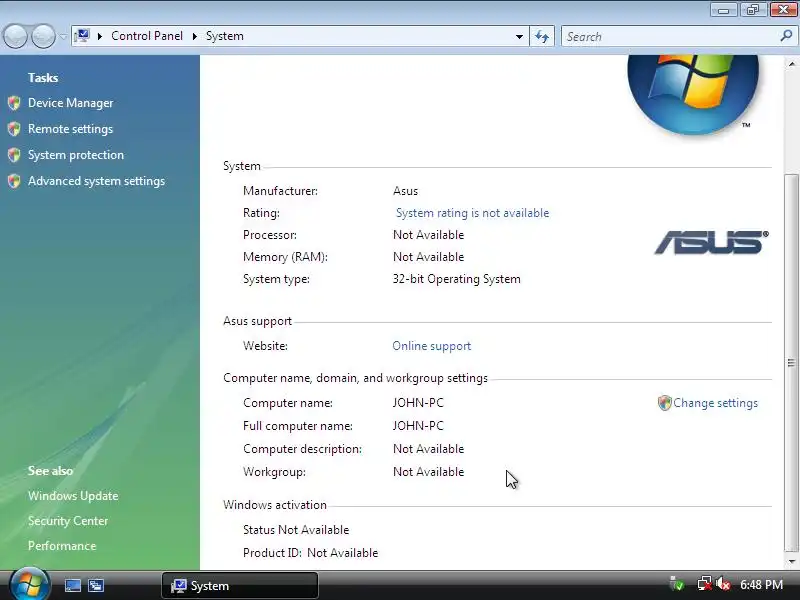This screenshot has height=600, width=800.
Task: Click System in address breadcrumb
Action: (224, 36)
